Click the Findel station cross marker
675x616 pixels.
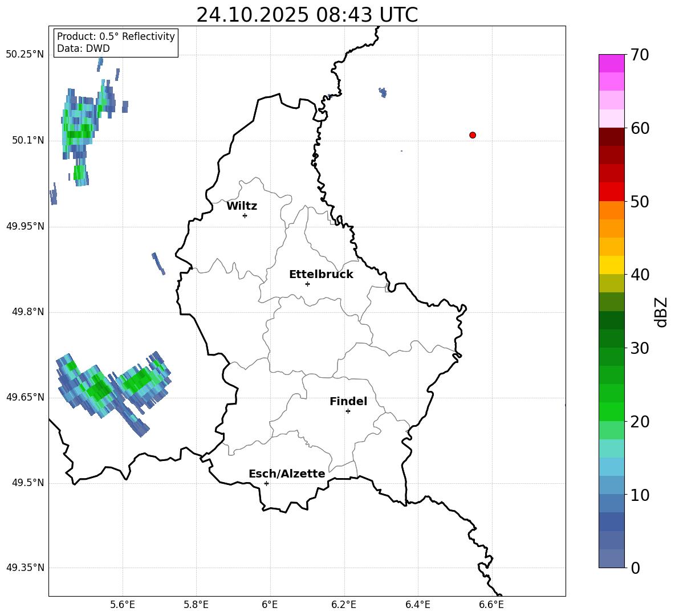tap(348, 411)
